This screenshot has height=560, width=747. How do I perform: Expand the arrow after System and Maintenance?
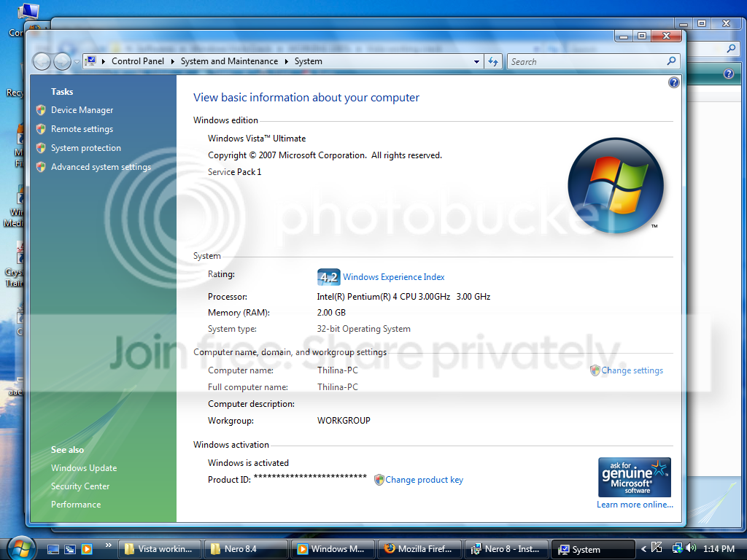pyautogui.click(x=286, y=61)
